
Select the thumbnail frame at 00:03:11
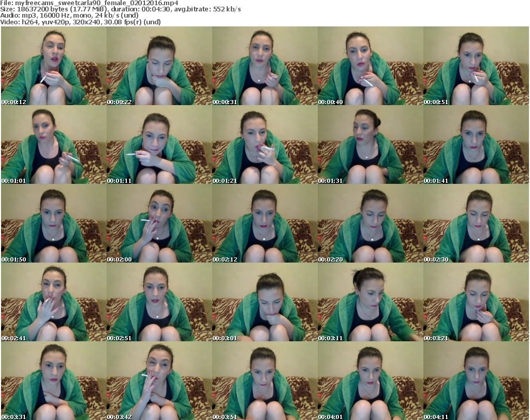(371, 302)
